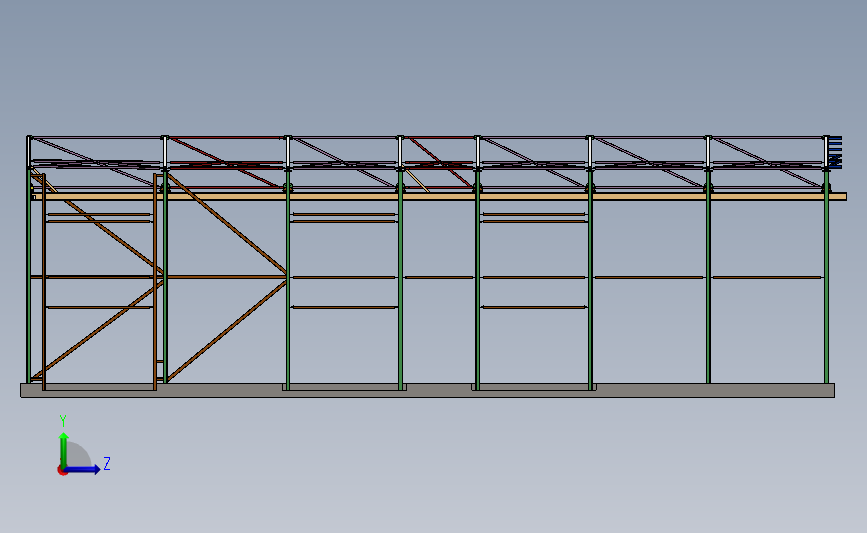Viewport: 867px width, 533px height.
Task: Select the gray concrete base slab under the scaffold
Action: click(427, 390)
